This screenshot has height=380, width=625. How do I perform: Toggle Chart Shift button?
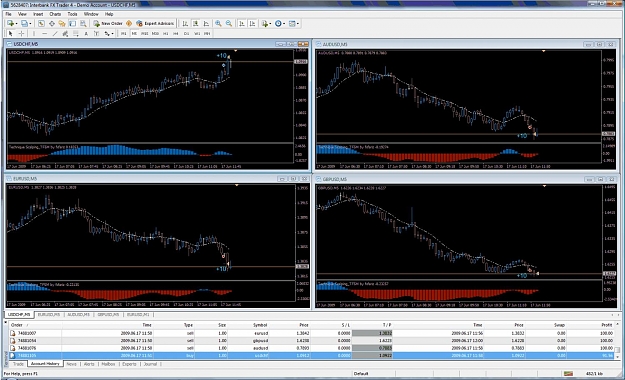click(x=252, y=24)
